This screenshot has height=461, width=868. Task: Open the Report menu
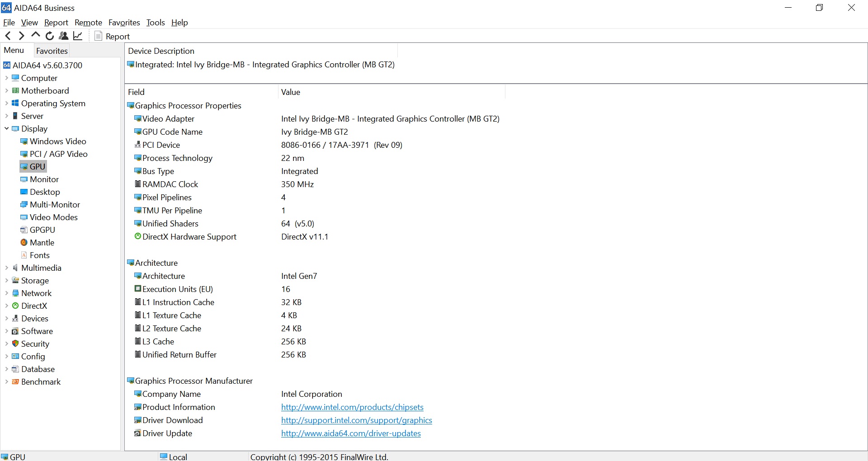[x=56, y=23]
